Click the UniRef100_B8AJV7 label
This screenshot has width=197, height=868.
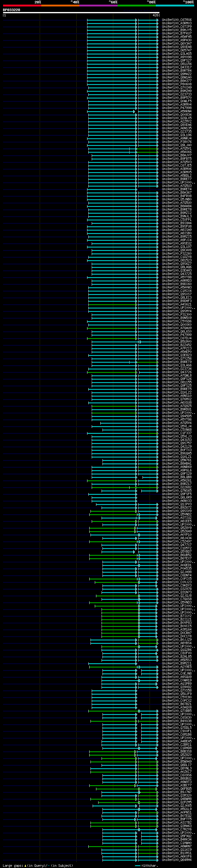pyautogui.click(x=176, y=155)
